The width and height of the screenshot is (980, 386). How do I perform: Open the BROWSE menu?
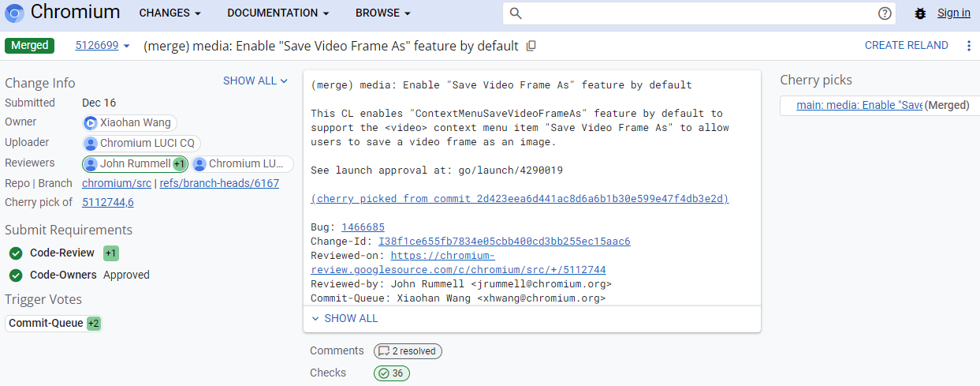click(383, 13)
